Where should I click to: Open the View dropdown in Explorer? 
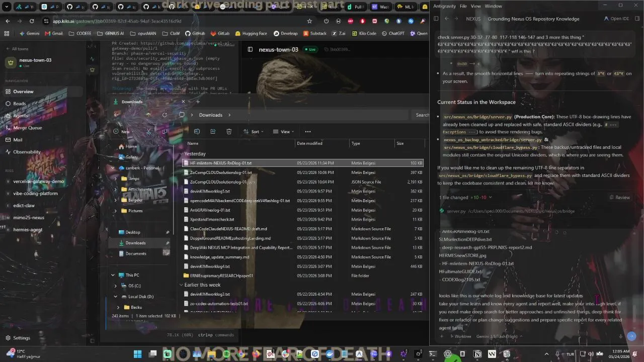(283, 132)
